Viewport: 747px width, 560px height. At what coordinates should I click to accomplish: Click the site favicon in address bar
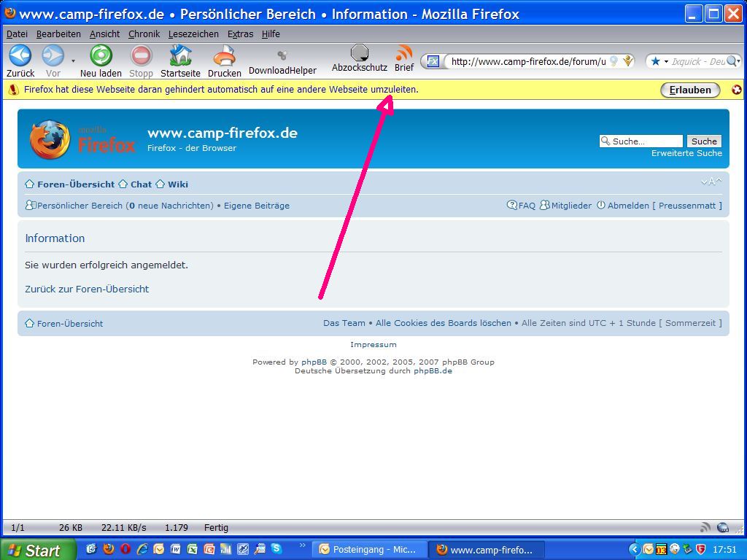(433, 61)
